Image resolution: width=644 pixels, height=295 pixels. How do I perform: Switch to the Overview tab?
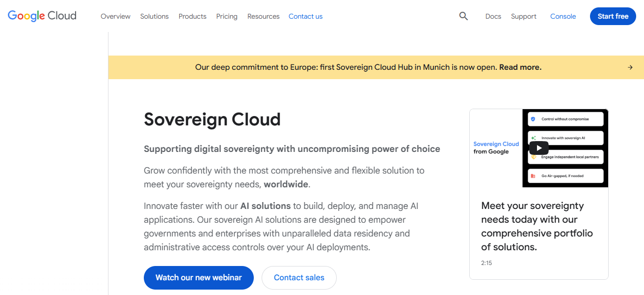coord(115,16)
